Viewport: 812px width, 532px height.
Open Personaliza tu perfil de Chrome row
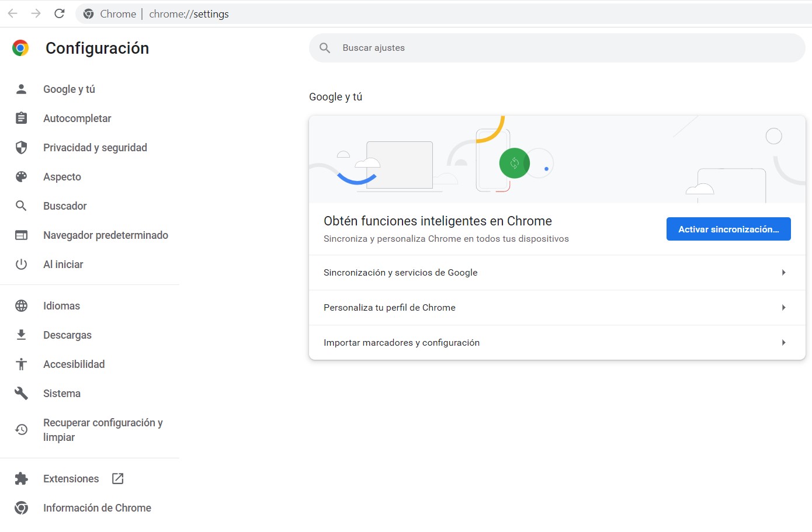[x=557, y=308]
